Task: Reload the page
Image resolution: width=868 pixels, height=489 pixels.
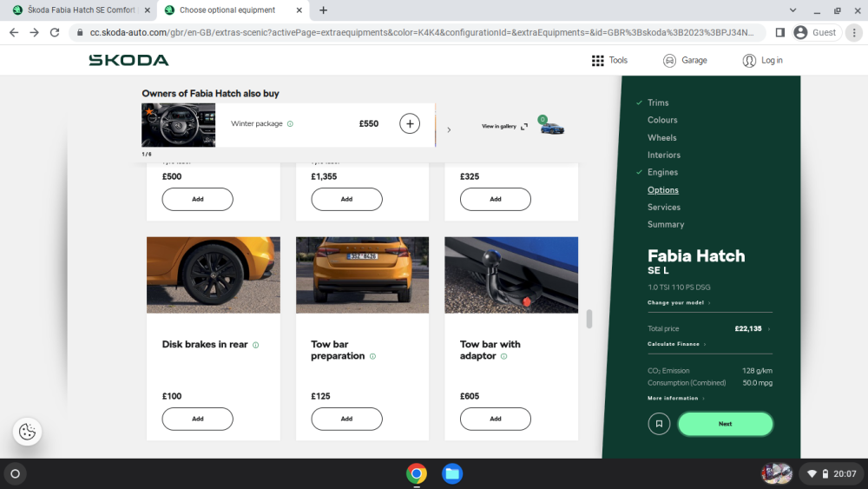Action: (x=55, y=33)
